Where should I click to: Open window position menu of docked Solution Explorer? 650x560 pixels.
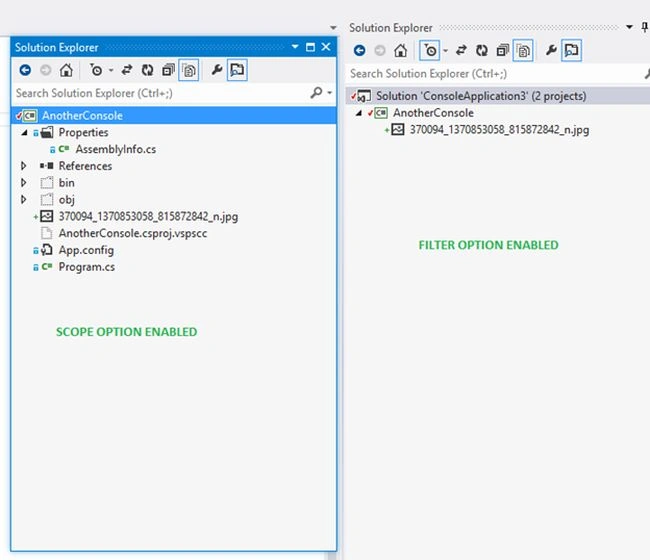(629, 27)
